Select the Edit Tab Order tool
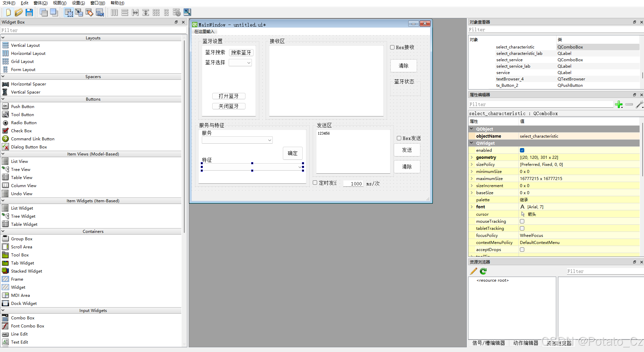 click(100, 12)
